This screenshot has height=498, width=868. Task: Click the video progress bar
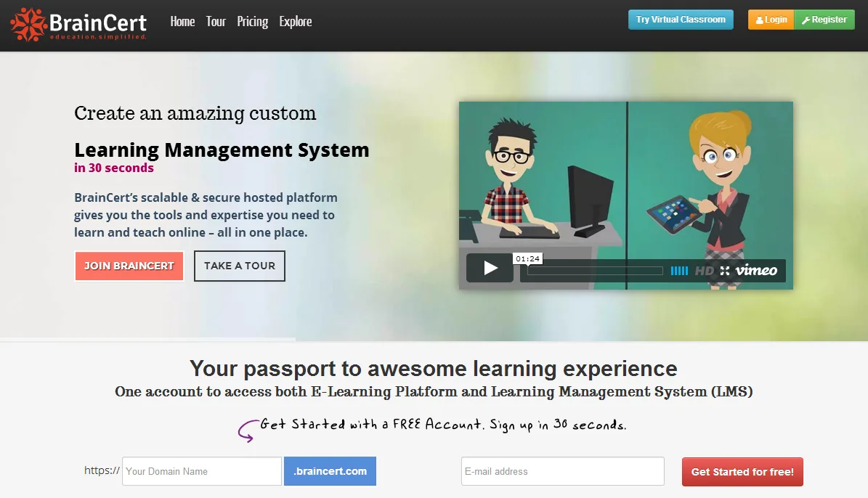595,271
